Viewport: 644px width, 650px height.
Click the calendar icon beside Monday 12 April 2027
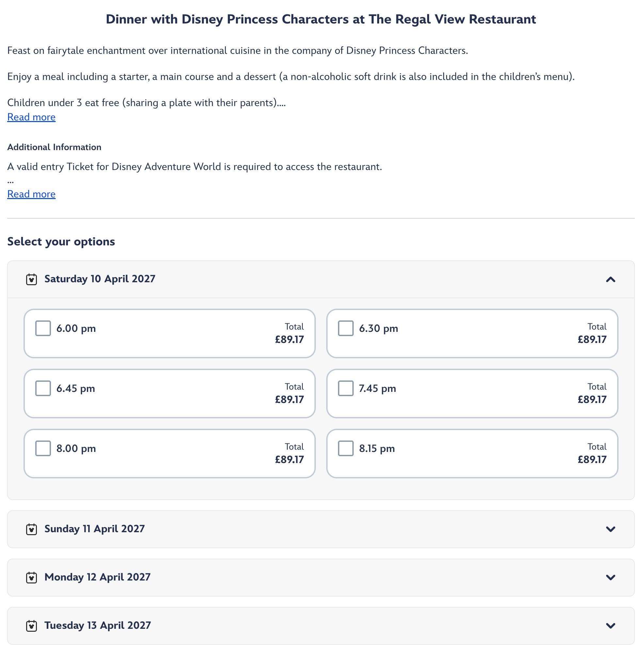coord(31,578)
